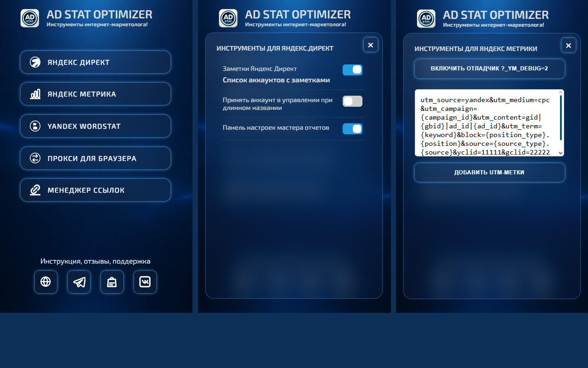Close the Яндекс.Директ tools panel
Image resolution: width=588 pixels, height=368 pixels.
tap(371, 45)
